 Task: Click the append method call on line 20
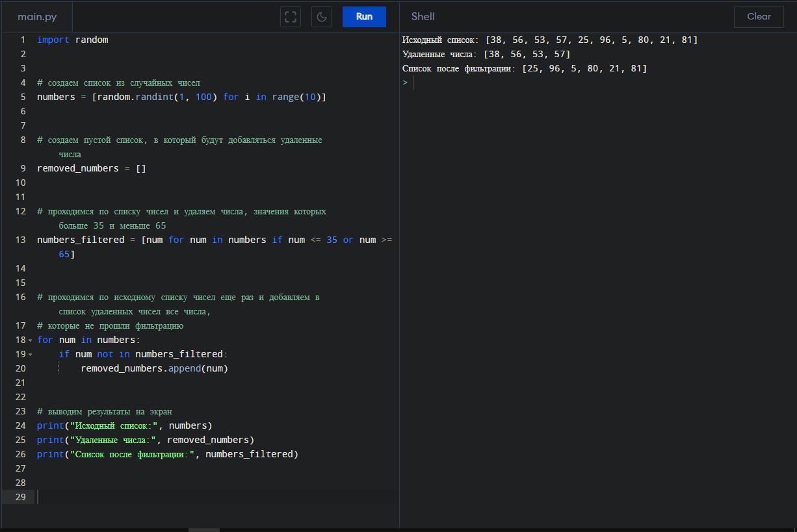pyautogui.click(x=185, y=368)
